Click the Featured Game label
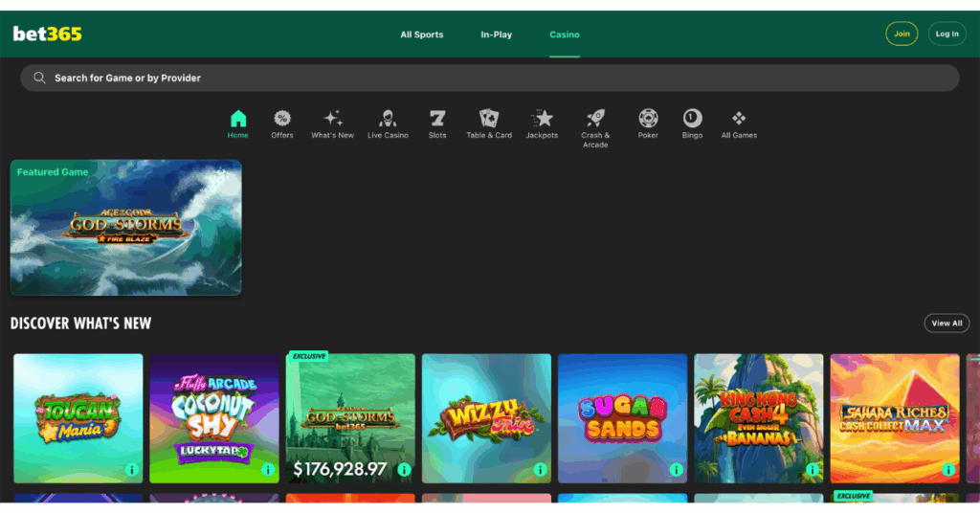 (53, 172)
